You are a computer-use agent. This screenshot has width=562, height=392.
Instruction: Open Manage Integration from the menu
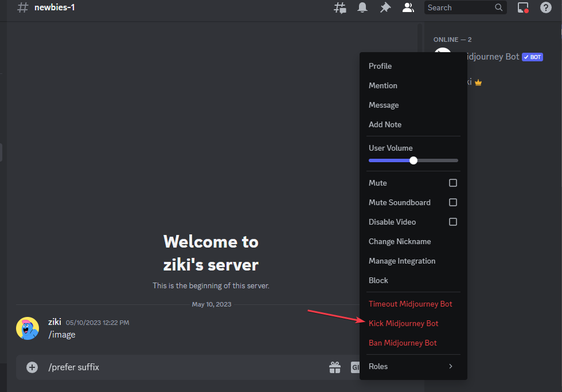tap(413, 261)
